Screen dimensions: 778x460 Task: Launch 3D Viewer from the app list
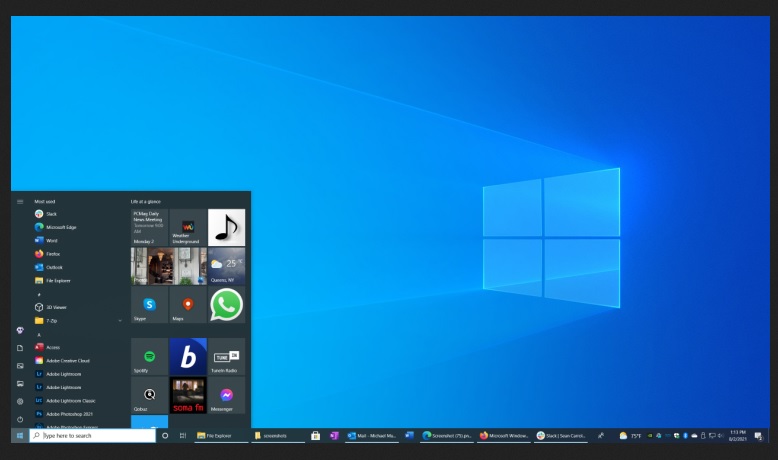point(51,308)
